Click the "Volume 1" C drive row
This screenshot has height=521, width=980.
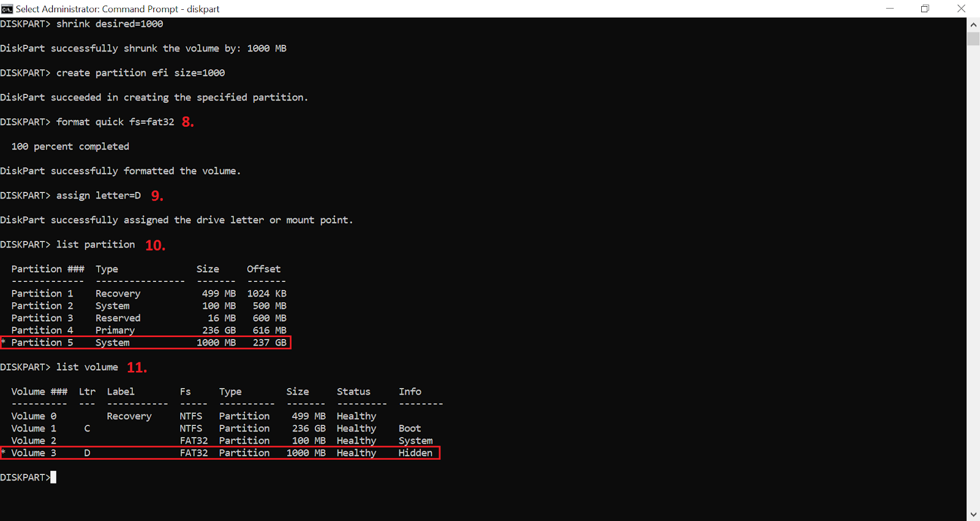(x=216, y=428)
